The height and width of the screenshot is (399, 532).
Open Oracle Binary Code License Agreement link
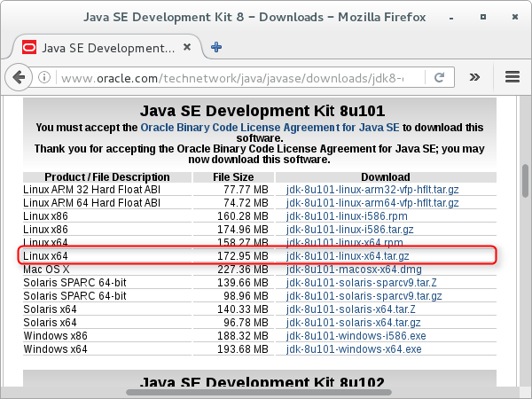point(270,128)
